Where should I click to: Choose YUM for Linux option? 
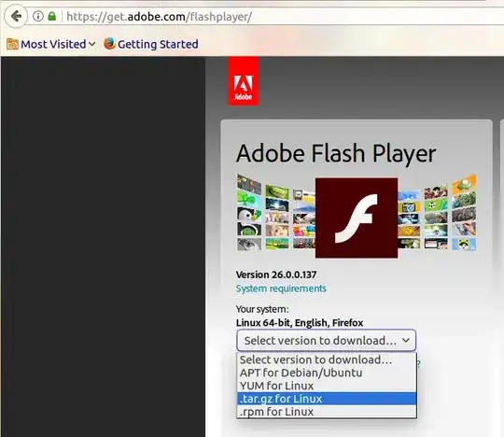327,386
